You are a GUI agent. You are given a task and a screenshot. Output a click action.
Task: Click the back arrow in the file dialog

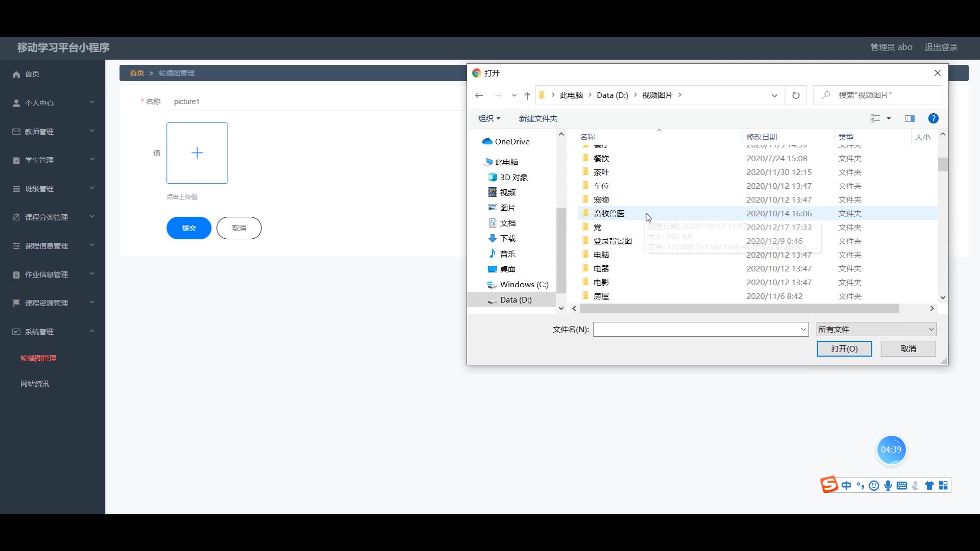[x=479, y=95]
